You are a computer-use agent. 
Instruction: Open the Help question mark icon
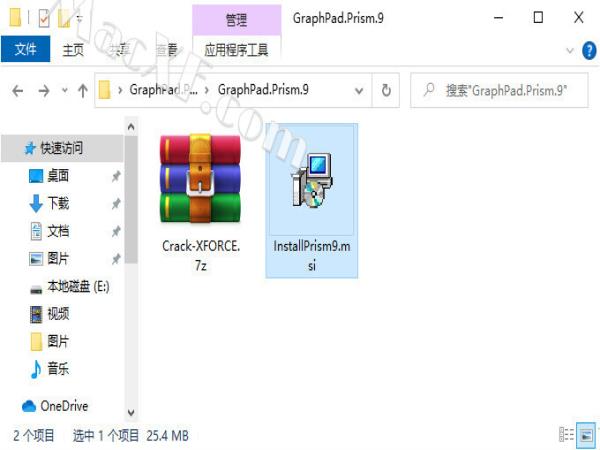pos(589,51)
